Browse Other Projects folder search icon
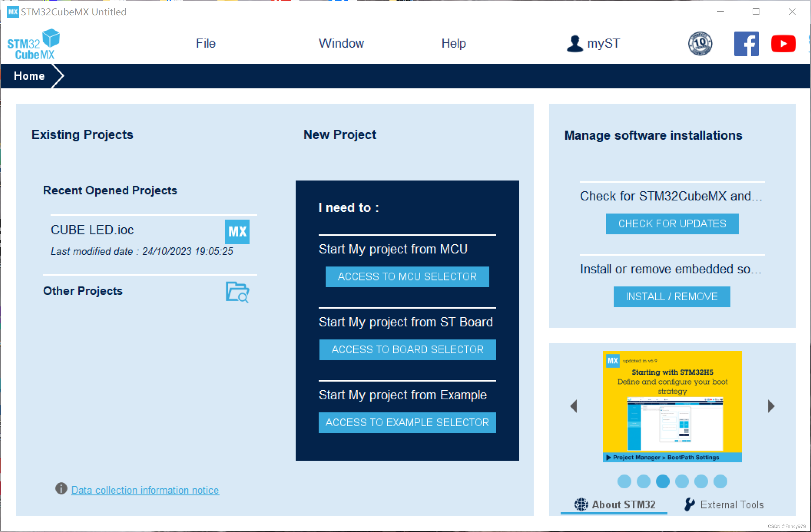Viewport: 811px width, 532px height. [x=237, y=292]
